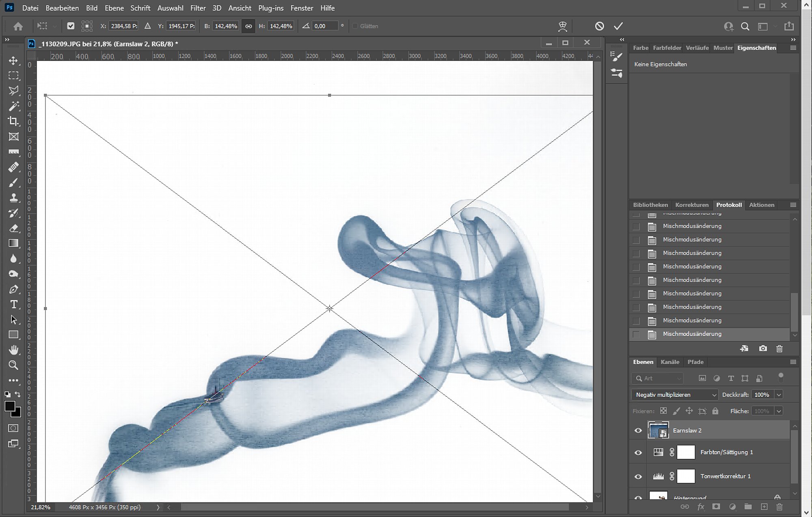812x517 pixels.
Task: Click the foreground color swatch
Action: tap(9, 406)
